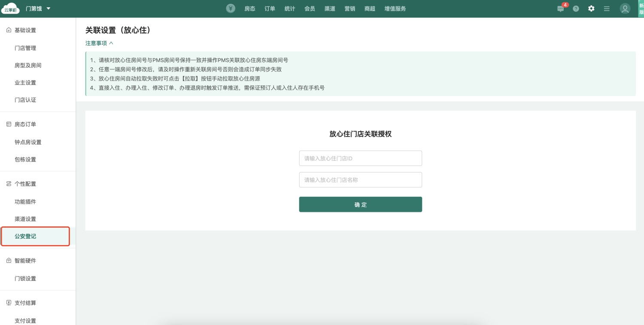The height and width of the screenshot is (325, 644).
Task: Select 房态订单 section header
Action: pos(25,124)
